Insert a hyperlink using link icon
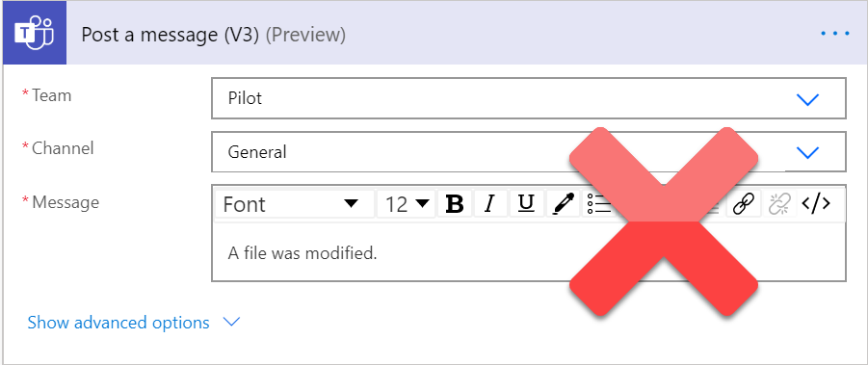Image resolution: width=868 pixels, height=365 pixels. [743, 204]
